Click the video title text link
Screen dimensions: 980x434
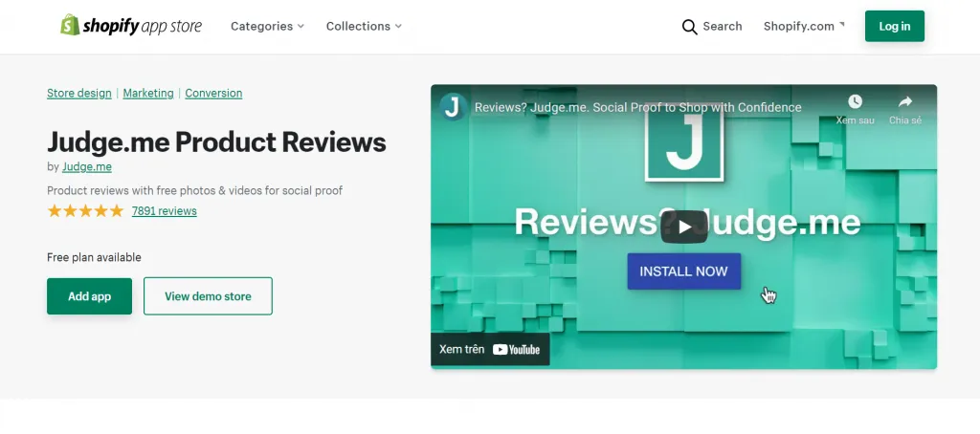637,107
